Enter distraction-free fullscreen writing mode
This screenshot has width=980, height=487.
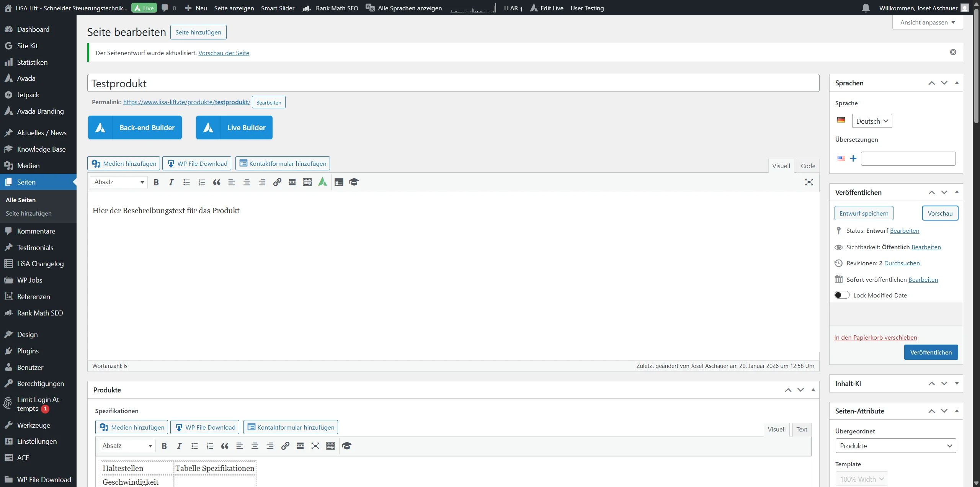coord(809,182)
